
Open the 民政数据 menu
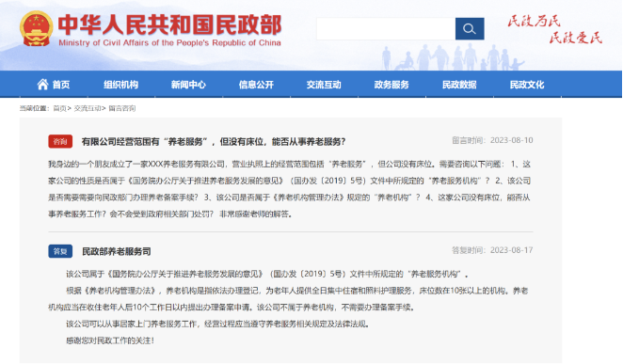(x=459, y=85)
